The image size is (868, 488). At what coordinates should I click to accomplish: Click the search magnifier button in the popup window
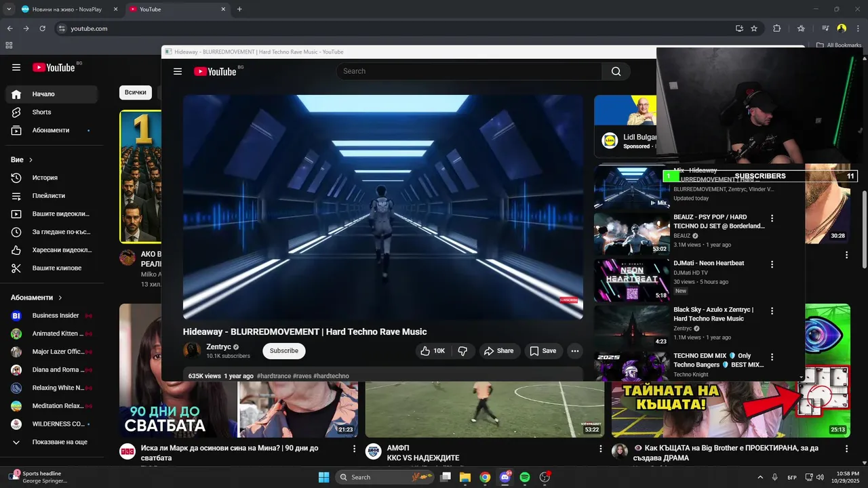click(x=616, y=71)
